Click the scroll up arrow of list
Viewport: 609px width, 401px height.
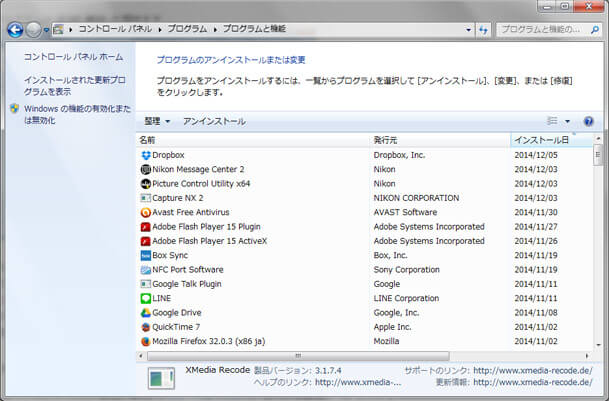click(x=598, y=138)
